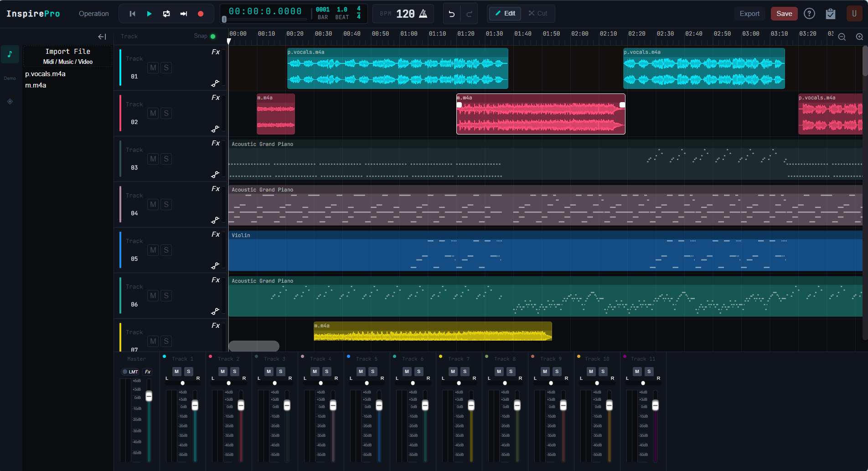This screenshot has width=868, height=471.
Task: Mute Track 06 in the track list
Action: coord(153,296)
